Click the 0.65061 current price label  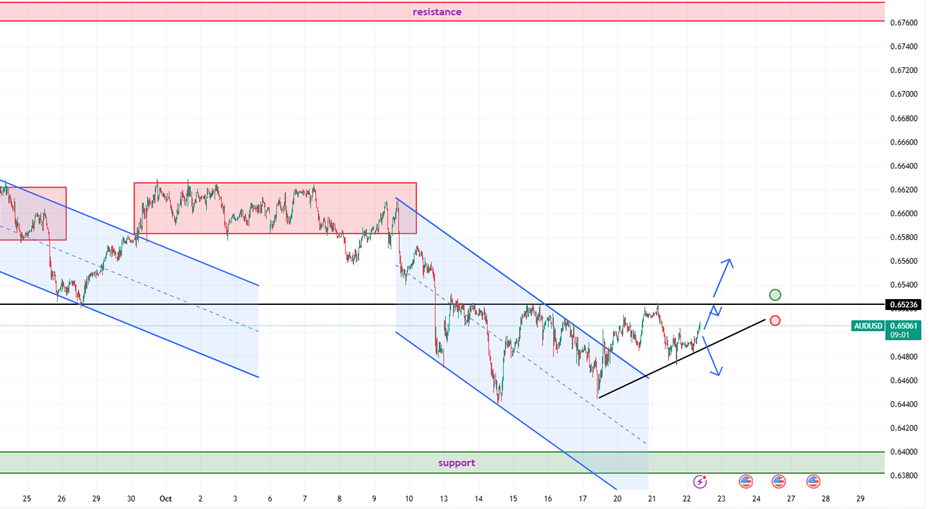click(902, 326)
